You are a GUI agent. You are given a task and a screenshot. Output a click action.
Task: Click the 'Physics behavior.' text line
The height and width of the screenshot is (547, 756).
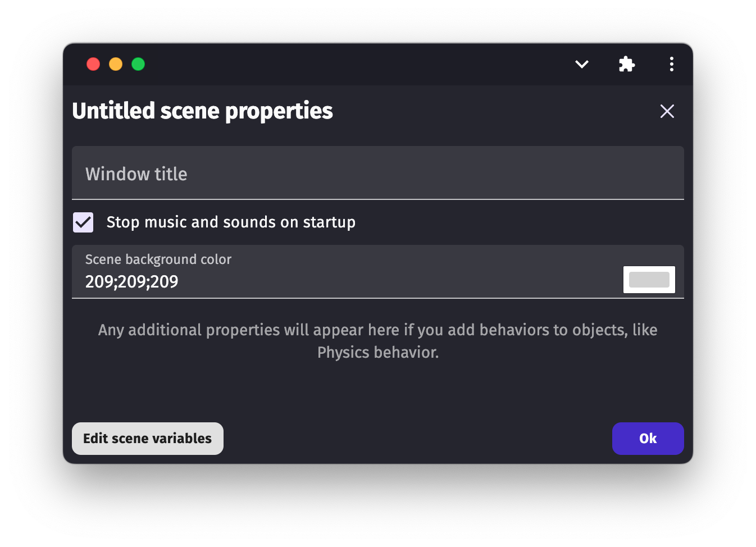[x=378, y=353]
